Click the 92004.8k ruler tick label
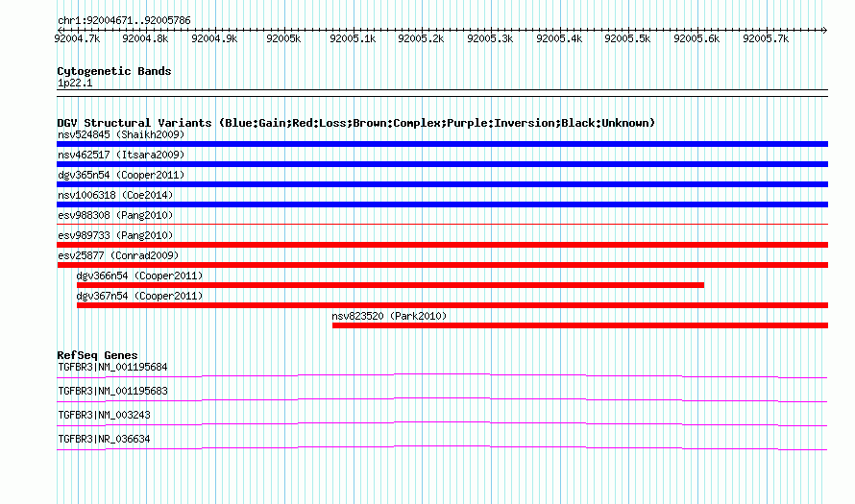The image size is (855, 504). (x=145, y=38)
